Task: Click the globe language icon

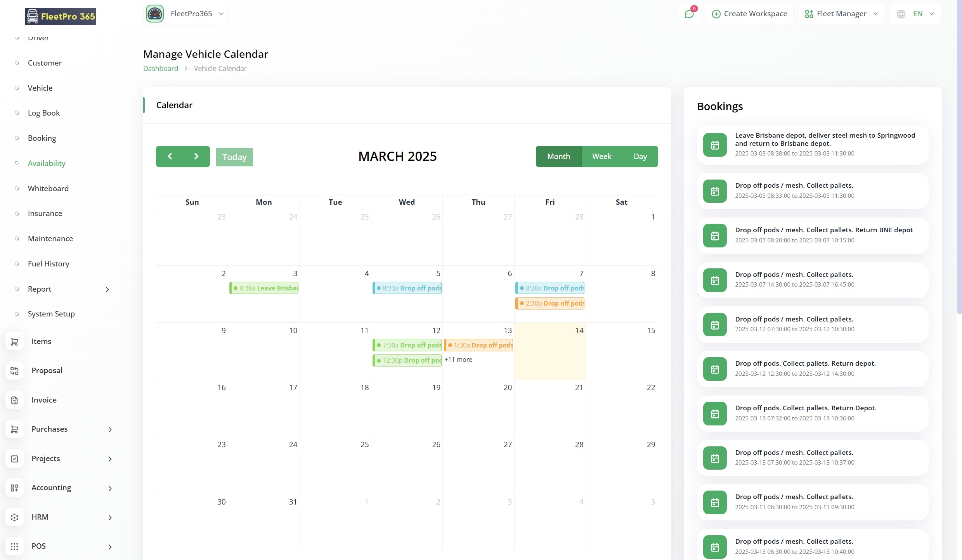Action: click(x=901, y=14)
